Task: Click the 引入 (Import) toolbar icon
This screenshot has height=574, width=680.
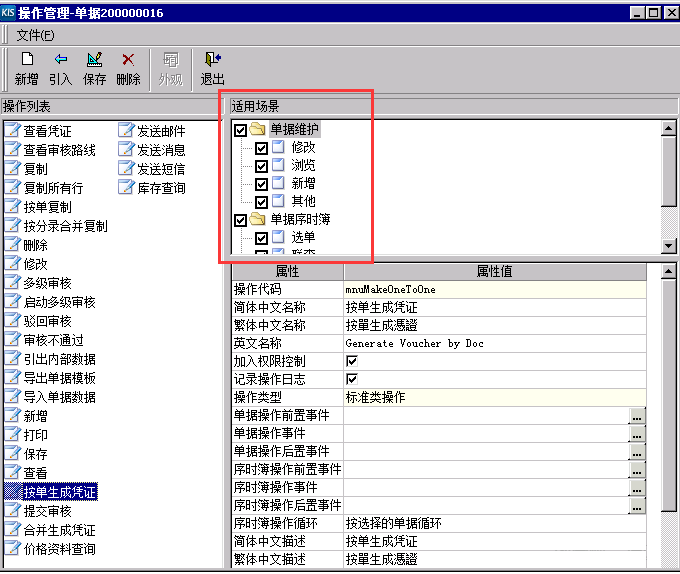Action: coord(60,61)
